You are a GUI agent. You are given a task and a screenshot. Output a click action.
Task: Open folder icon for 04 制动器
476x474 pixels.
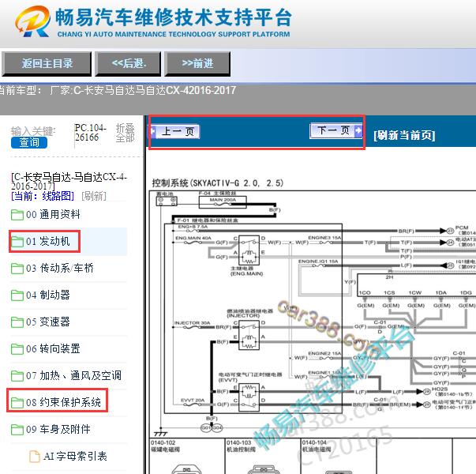point(17,295)
